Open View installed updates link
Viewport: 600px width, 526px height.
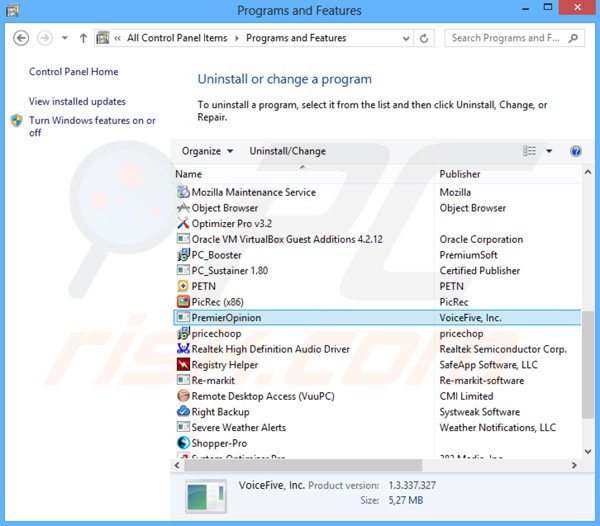(77, 101)
